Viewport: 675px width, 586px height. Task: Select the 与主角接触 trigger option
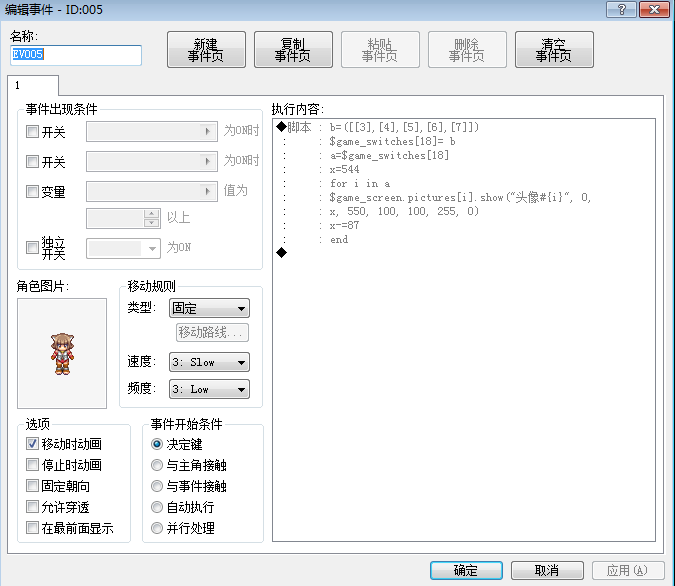coord(157,465)
